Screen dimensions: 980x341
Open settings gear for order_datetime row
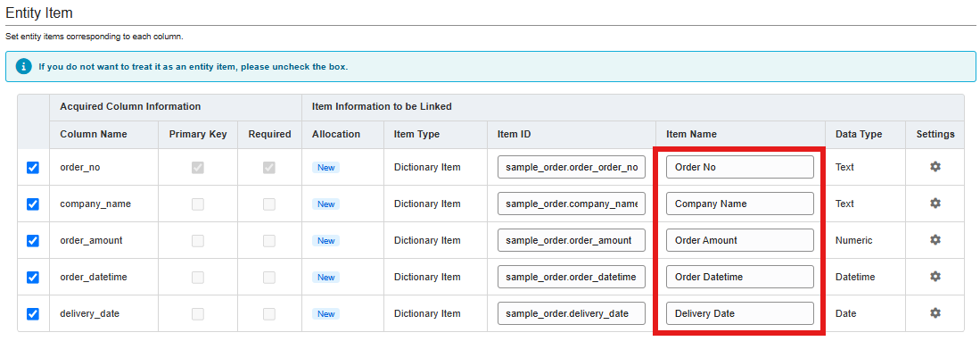click(935, 277)
